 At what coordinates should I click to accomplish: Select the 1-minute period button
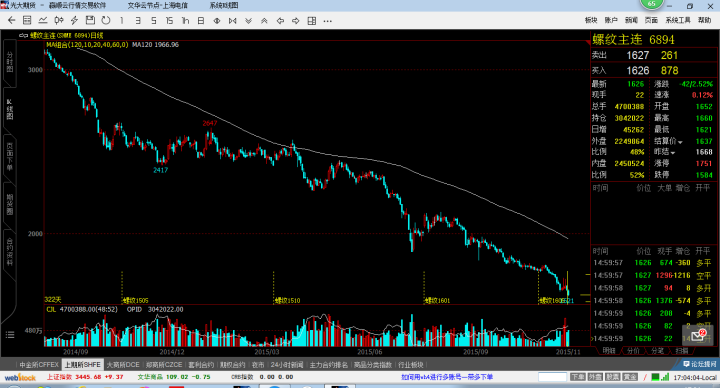point(122,21)
